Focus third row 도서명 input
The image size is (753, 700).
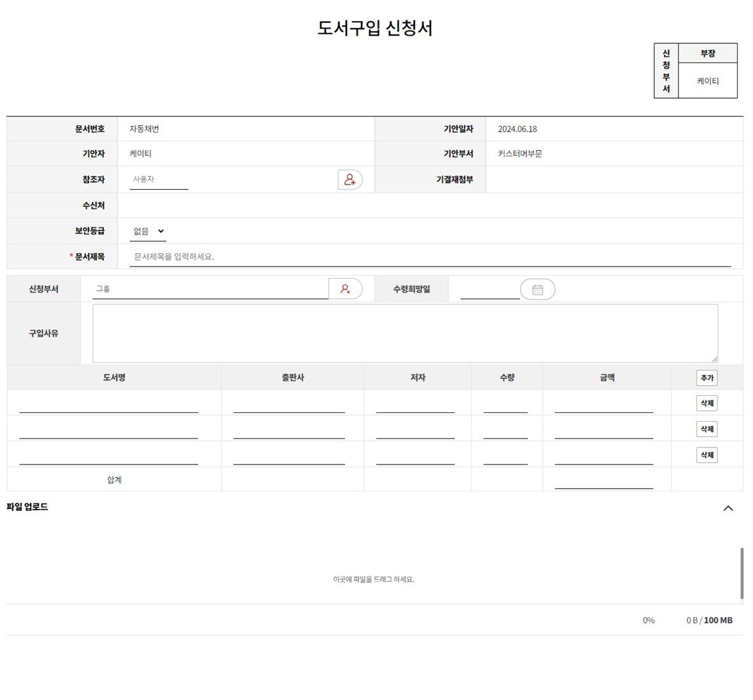click(109, 456)
